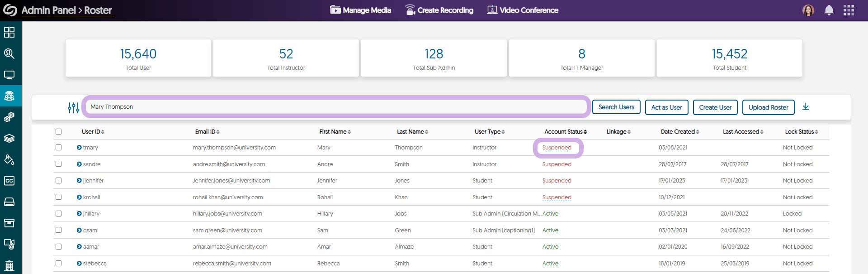Click the user profile avatar
This screenshot has width=868, height=274.
[808, 10]
